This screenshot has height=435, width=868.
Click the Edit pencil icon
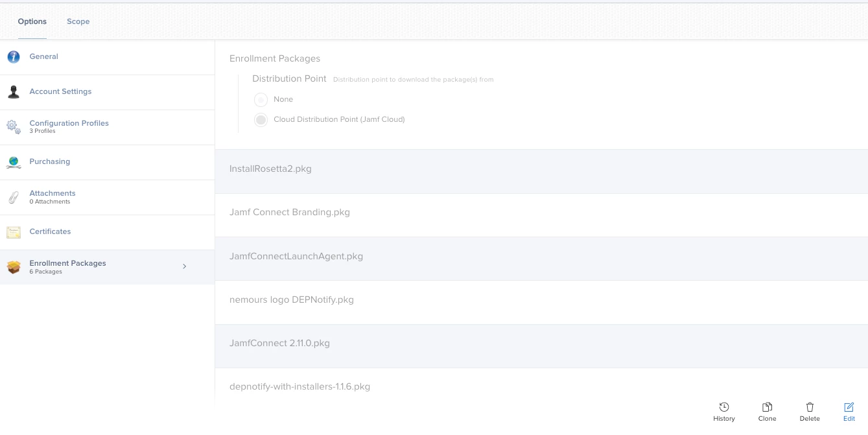pyautogui.click(x=849, y=407)
